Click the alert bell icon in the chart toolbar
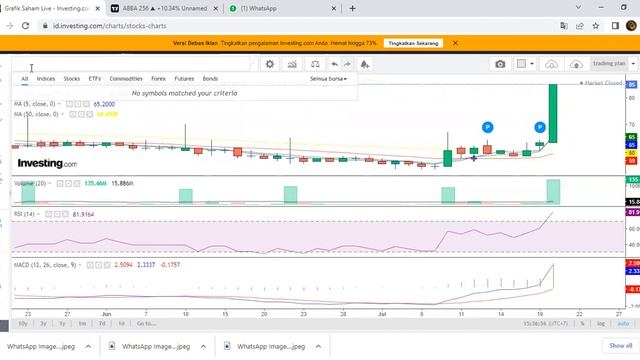Image resolution: width=640 pixels, height=360 pixels. click(364, 64)
